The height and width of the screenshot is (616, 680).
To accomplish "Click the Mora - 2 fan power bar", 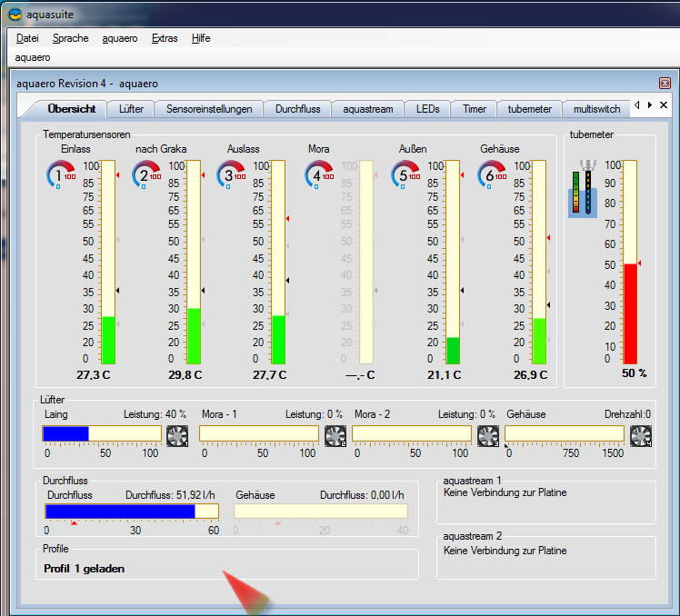I will click(x=412, y=433).
